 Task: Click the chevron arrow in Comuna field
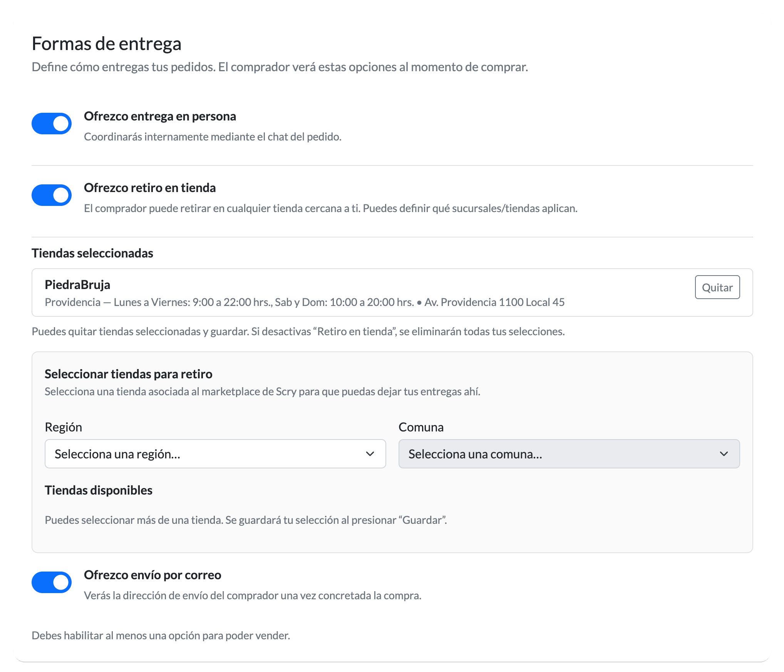724,454
